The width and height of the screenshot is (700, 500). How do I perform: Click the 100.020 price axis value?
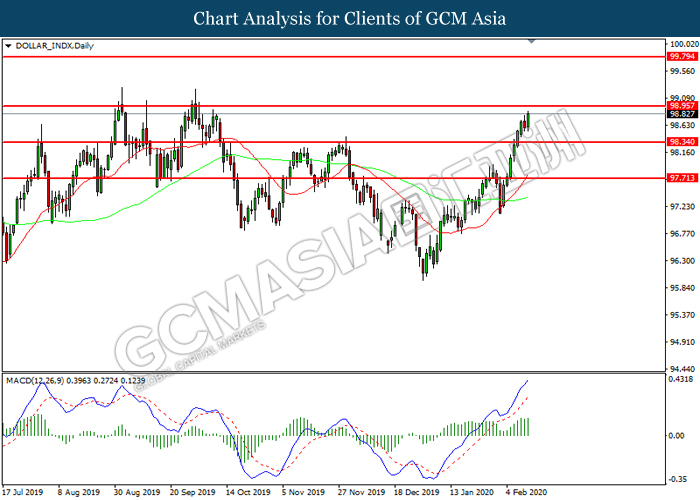(x=684, y=44)
